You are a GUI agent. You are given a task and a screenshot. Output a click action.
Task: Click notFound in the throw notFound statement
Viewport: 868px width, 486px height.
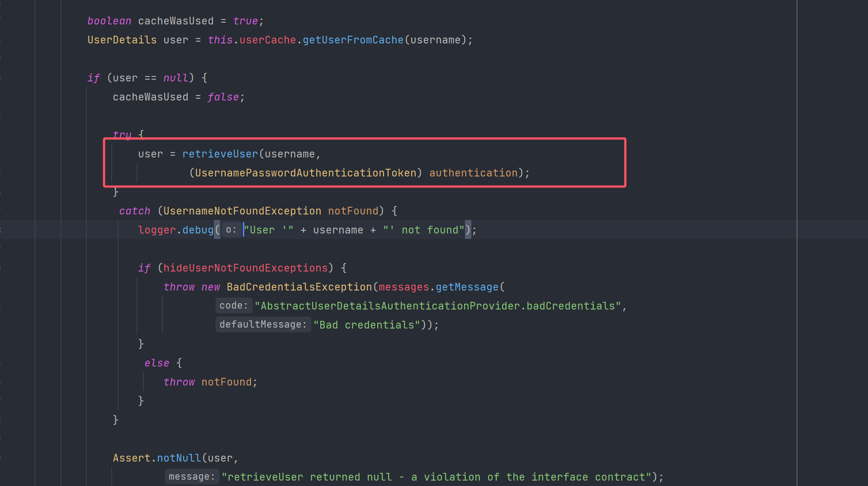226,382
